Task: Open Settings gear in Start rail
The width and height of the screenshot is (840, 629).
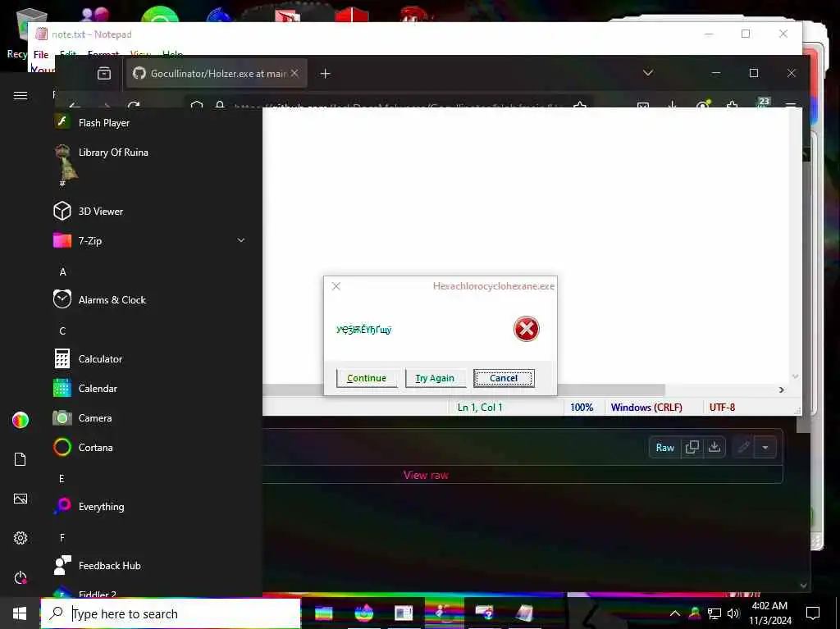Action: 21,538
